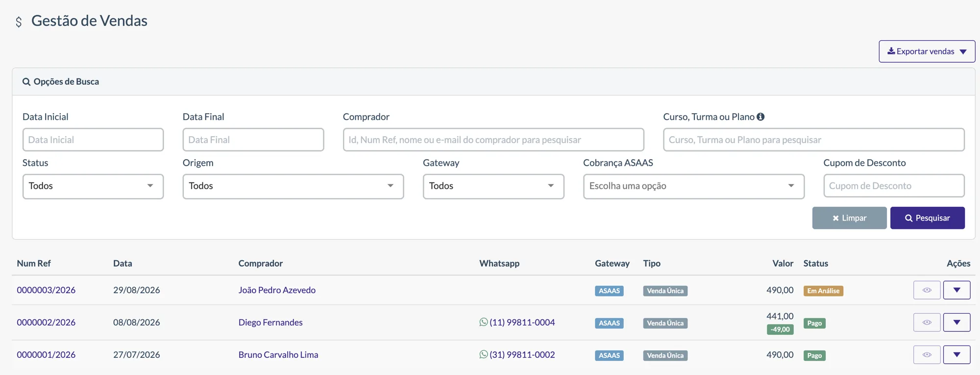Click the Gestão de Vendas page title
This screenshot has width=980, height=375.
point(89,21)
